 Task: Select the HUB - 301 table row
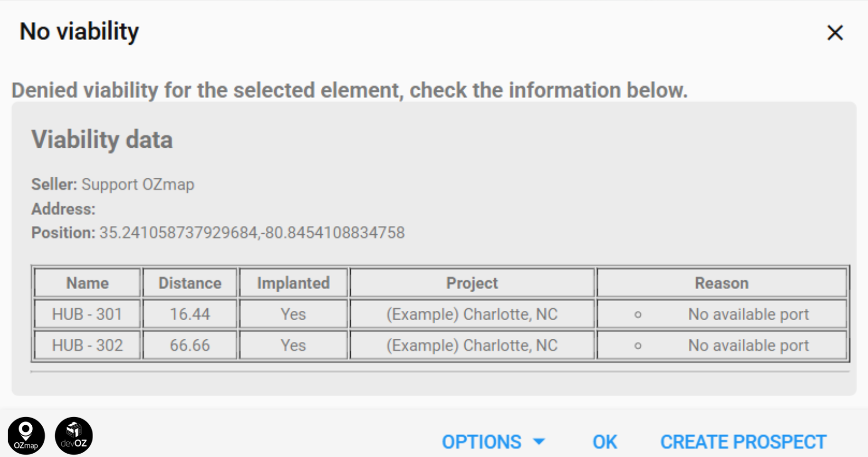click(x=86, y=314)
